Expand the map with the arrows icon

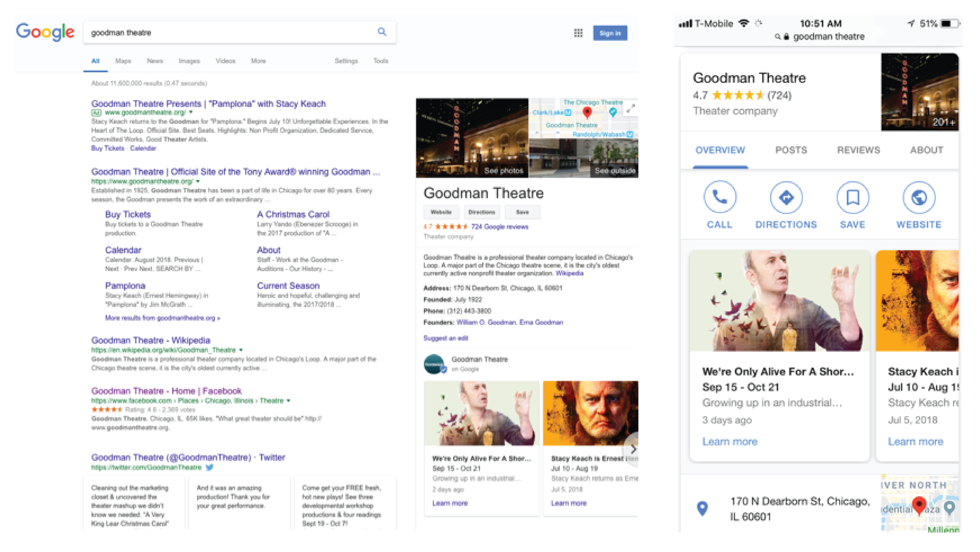point(631,108)
